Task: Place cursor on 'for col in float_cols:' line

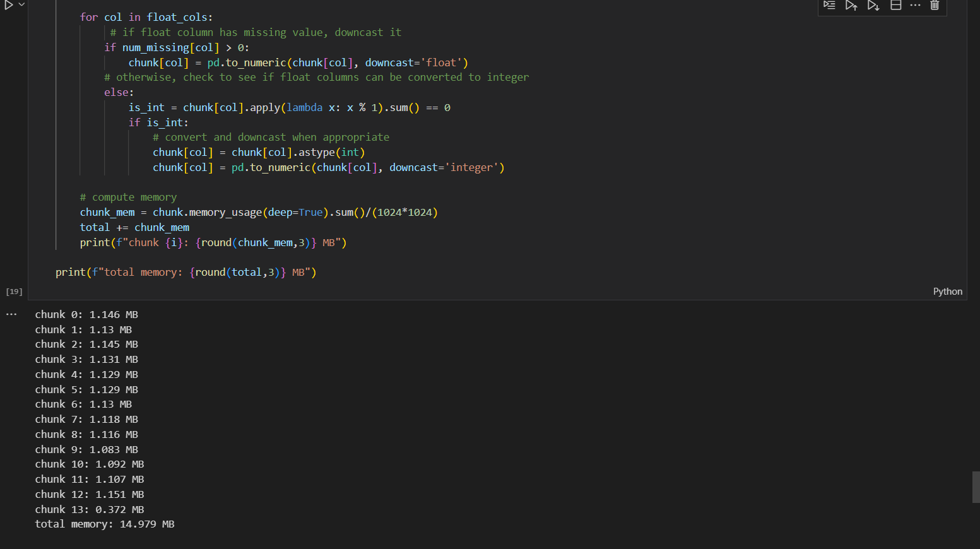Action: click(146, 17)
